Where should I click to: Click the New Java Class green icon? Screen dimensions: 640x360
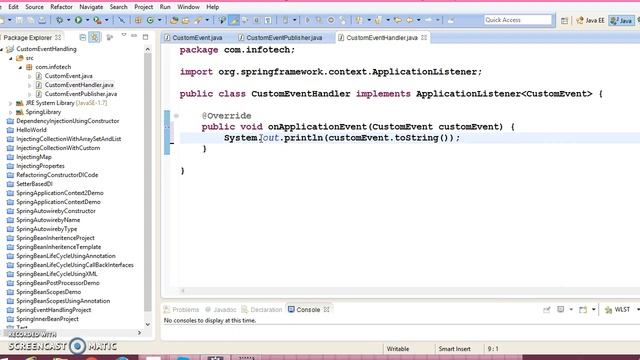click(150, 20)
